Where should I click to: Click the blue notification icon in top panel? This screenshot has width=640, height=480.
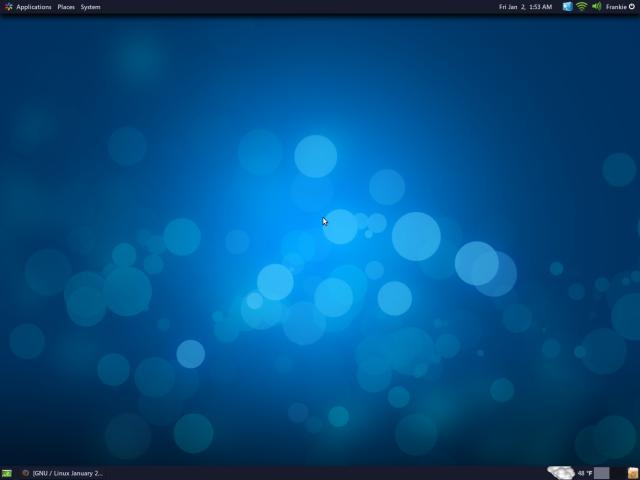tap(568, 7)
